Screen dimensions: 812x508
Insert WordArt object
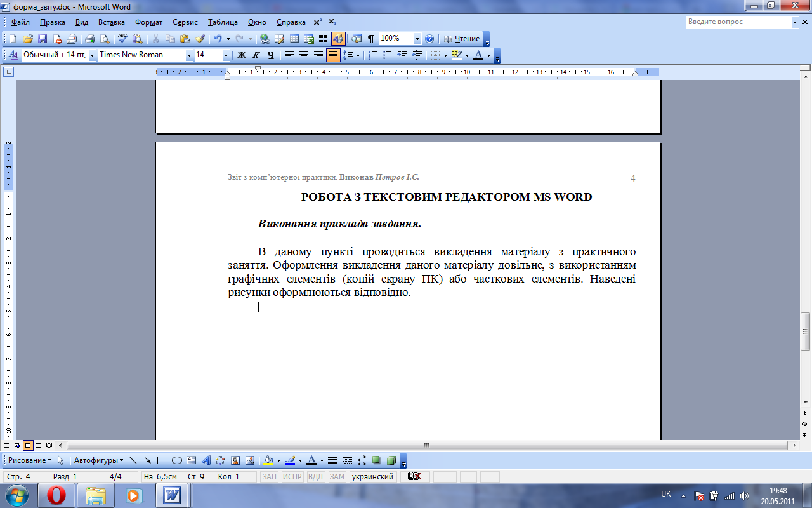pos(206,460)
